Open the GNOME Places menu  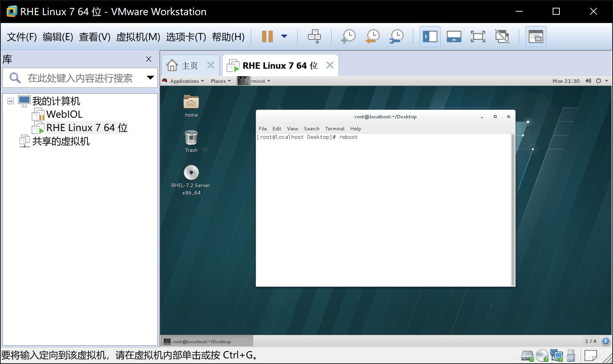click(x=220, y=81)
